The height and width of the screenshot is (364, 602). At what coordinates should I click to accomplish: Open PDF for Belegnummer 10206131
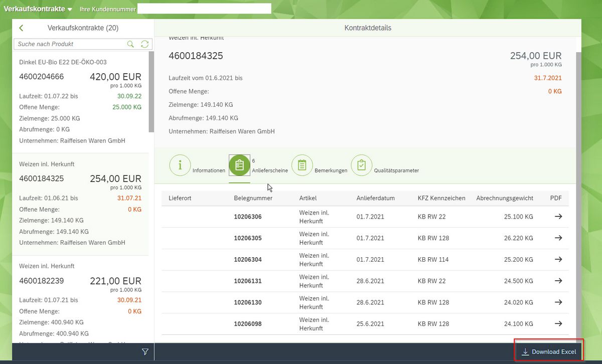[558, 281]
